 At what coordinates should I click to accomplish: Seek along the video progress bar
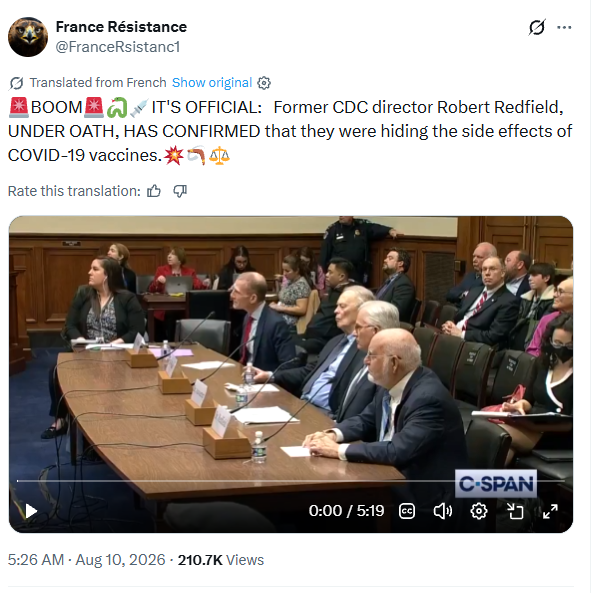click(x=291, y=481)
